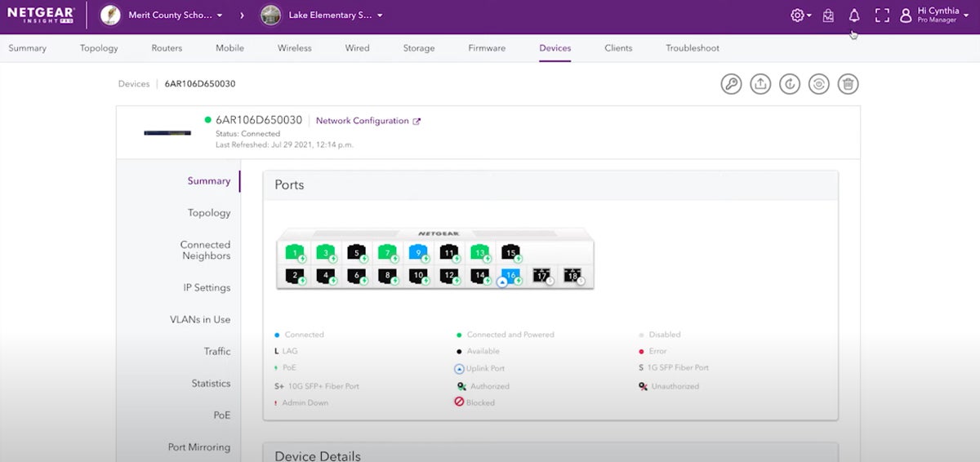Open Connected Neighbors sidebar item
The height and width of the screenshot is (462, 980).
206,250
